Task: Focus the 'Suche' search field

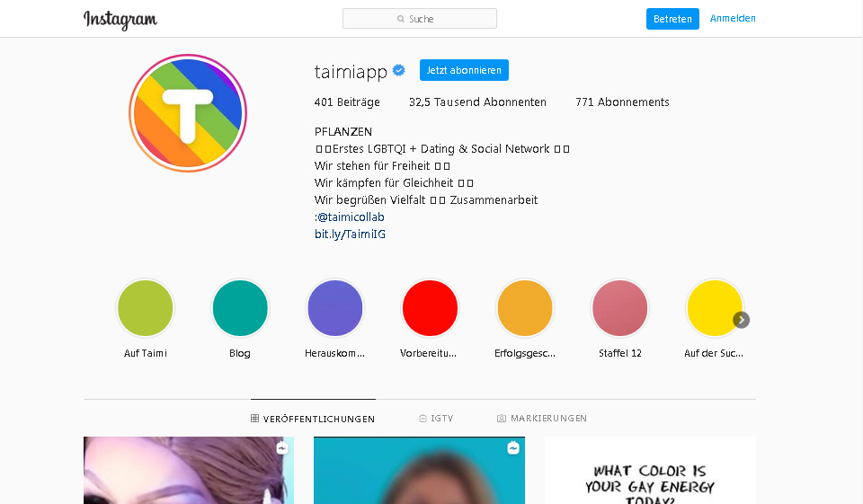Action: (419, 19)
